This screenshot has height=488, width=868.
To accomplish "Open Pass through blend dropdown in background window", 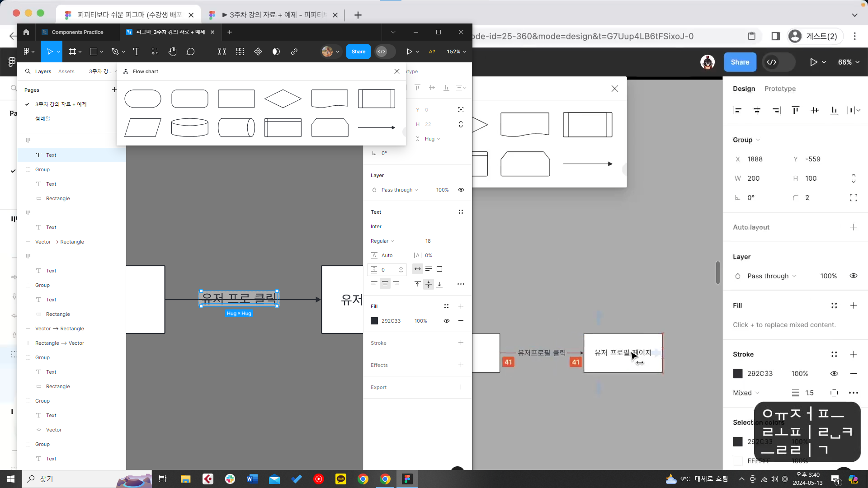I will [772, 276].
